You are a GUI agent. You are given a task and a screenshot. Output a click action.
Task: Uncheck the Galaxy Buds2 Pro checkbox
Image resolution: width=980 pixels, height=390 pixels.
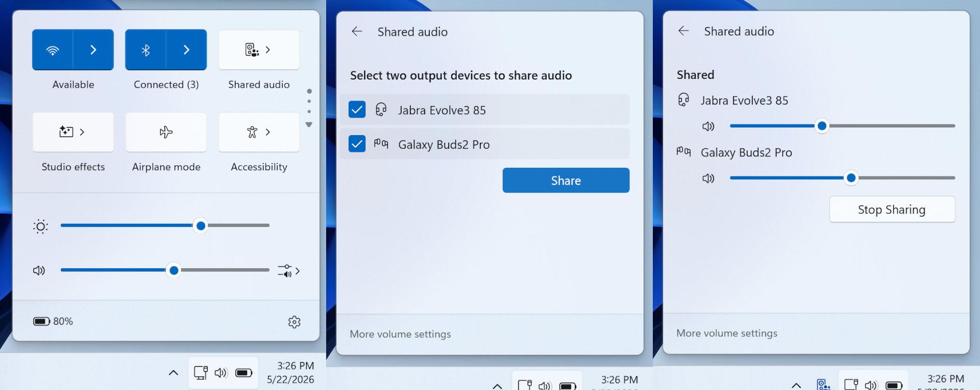(357, 144)
